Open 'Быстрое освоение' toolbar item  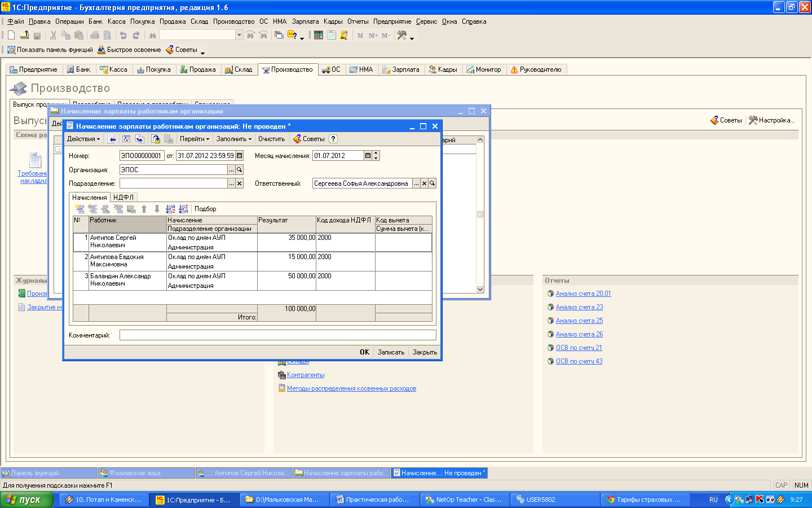click(x=129, y=50)
